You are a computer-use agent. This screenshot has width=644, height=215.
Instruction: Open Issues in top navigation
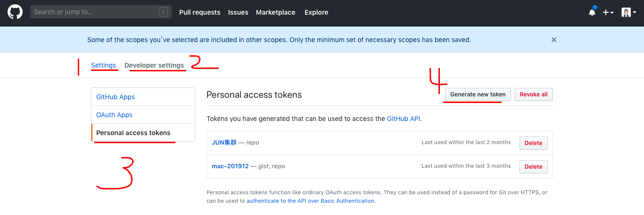(x=238, y=12)
